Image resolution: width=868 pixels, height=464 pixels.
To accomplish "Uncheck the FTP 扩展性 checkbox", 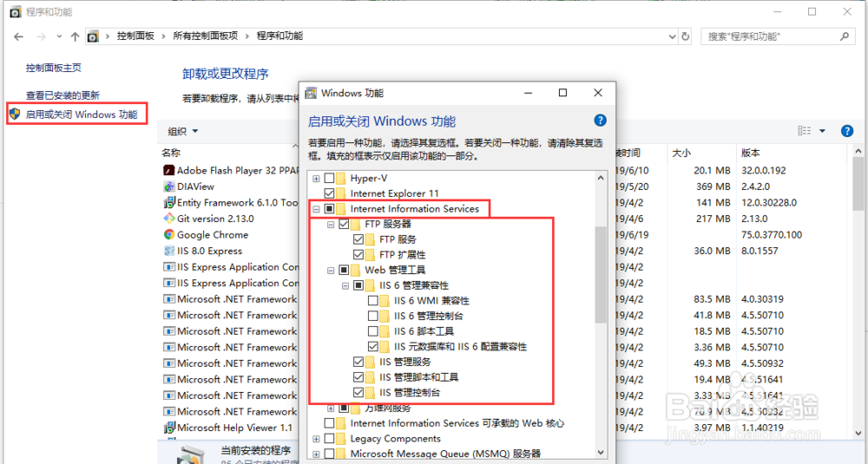I will pyautogui.click(x=358, y=255).
